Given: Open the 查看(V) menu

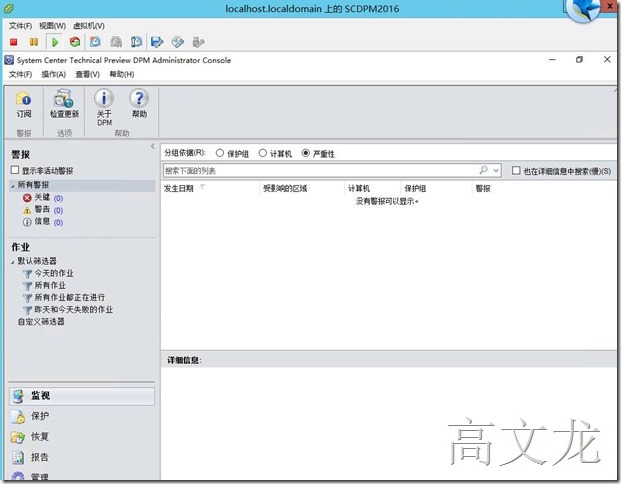Looking at the screenshot, I should click(x=88, y=74).
